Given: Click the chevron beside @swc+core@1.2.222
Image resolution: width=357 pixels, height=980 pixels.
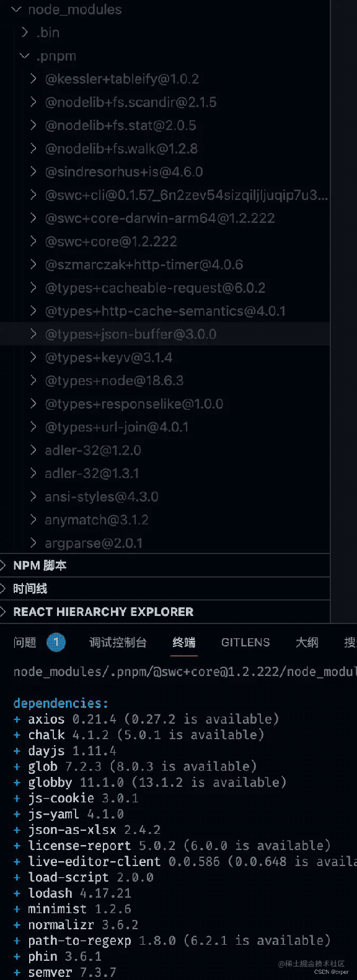Looking at the screenshot, I should click(x=34, y=241).
